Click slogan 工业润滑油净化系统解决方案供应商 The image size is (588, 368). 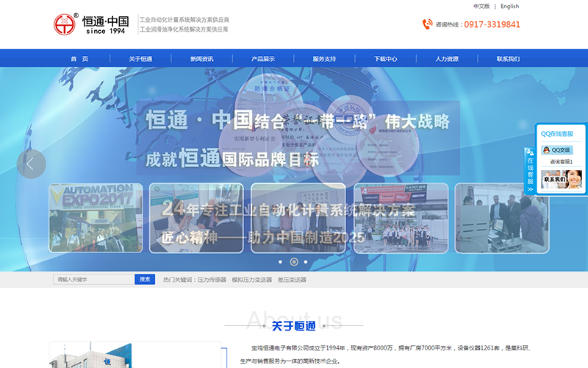(184, 29)
